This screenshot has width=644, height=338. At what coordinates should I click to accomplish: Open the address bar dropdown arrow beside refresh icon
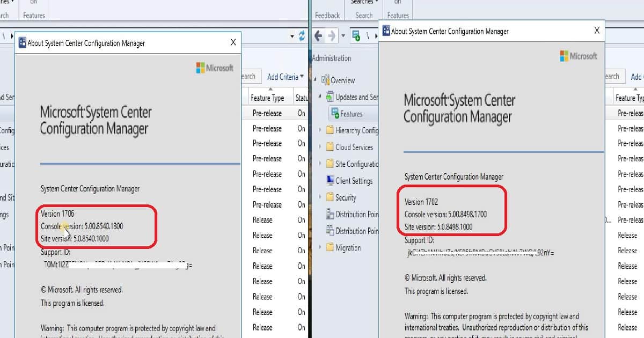click(292, 36)
